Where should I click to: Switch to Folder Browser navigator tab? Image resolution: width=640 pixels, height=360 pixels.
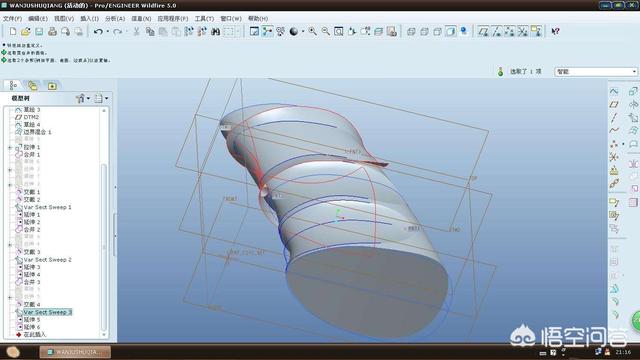(32, 86)
